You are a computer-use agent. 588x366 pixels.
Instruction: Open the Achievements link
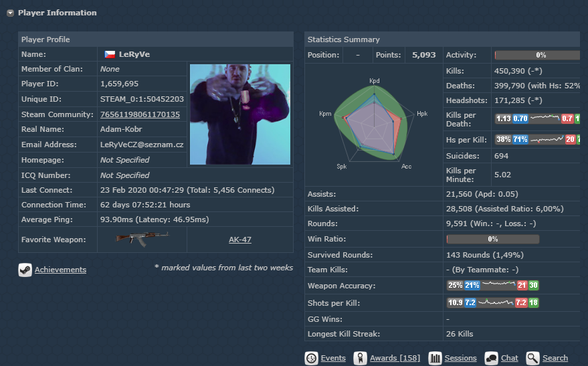tap(60, 270)
